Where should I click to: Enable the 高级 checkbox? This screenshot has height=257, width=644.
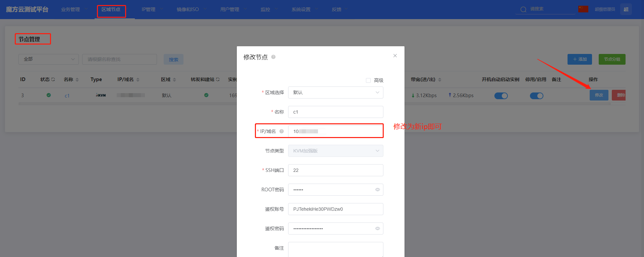[368, 80]
